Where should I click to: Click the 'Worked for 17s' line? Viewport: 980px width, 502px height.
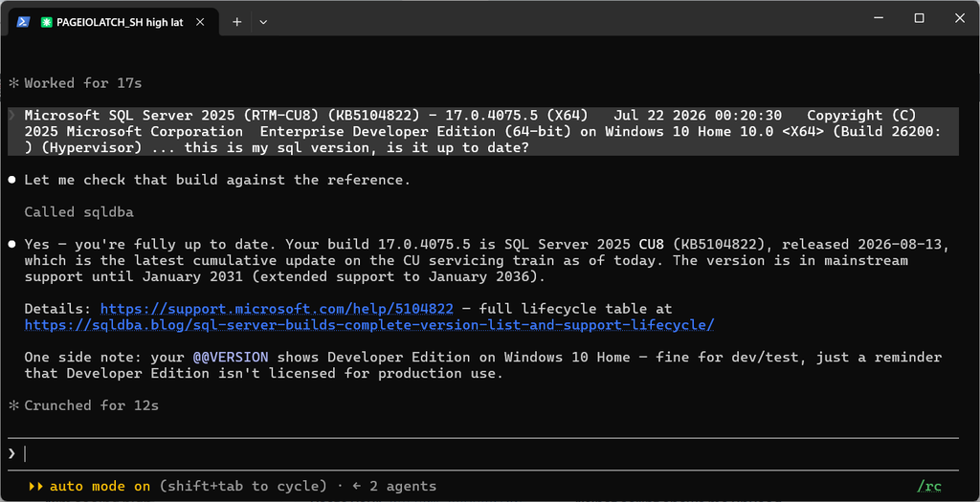83,83
